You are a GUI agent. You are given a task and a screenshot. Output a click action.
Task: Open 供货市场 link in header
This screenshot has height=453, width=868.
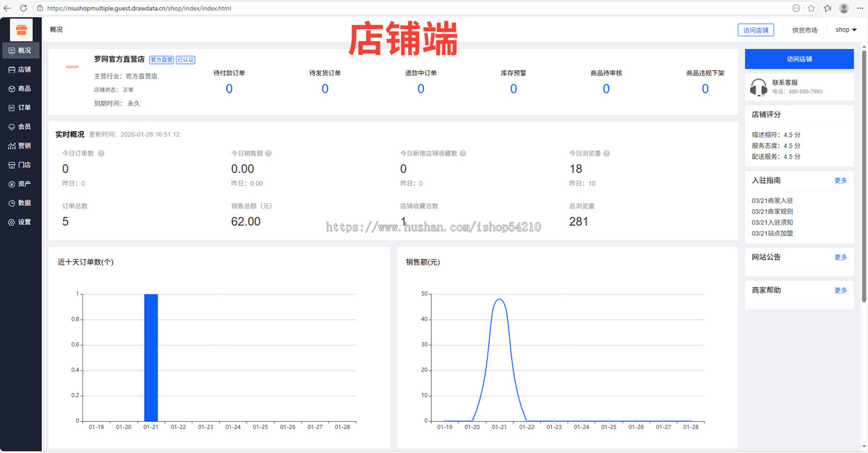pos(804,30)
